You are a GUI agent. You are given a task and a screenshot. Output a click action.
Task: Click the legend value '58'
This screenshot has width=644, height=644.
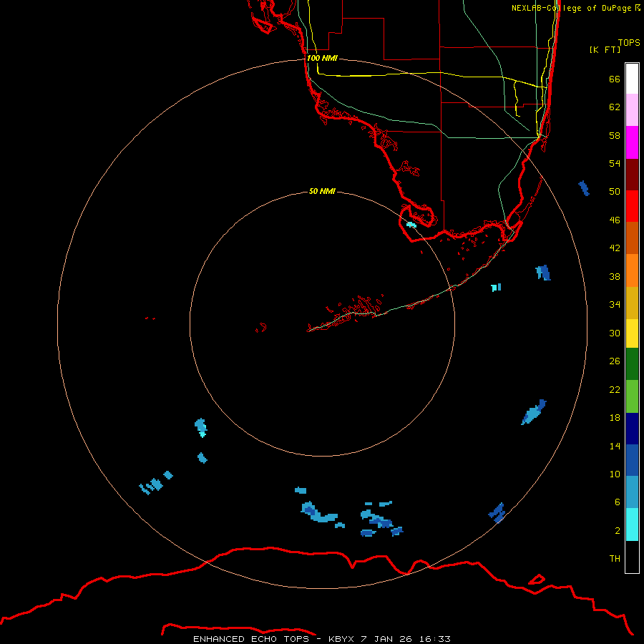click(x=615, y=135)
